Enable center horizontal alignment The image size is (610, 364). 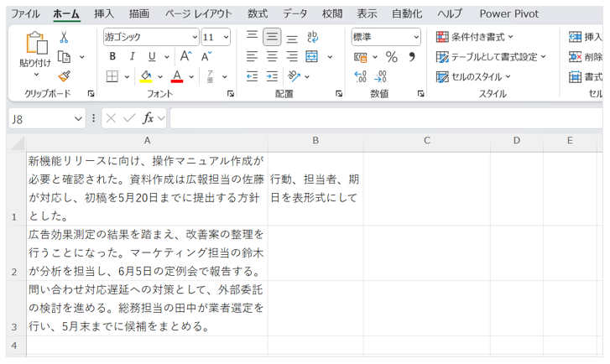272,56
